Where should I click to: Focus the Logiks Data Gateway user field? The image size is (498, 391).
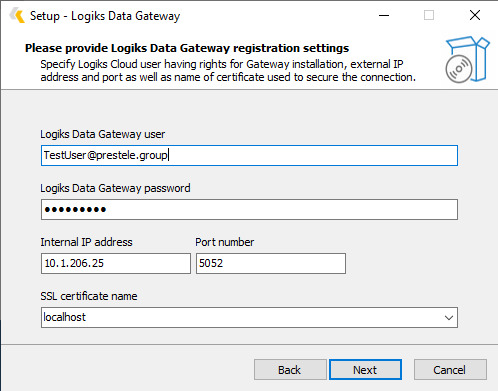(x=249, y=155)
